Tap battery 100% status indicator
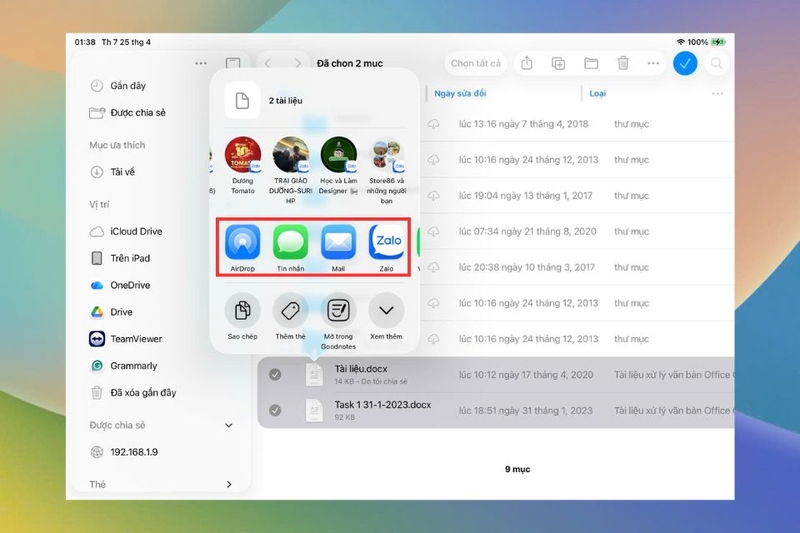Viewport: 800px width, 533px height. click(x=707, y=42)
